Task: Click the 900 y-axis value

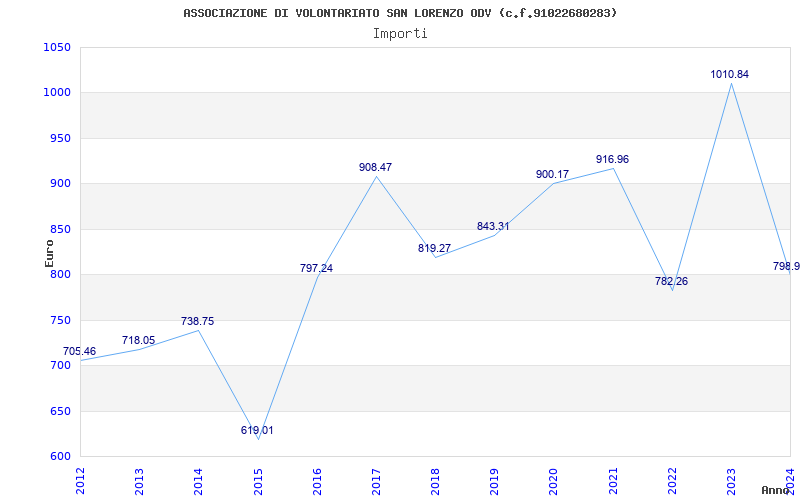Action: 60,184
